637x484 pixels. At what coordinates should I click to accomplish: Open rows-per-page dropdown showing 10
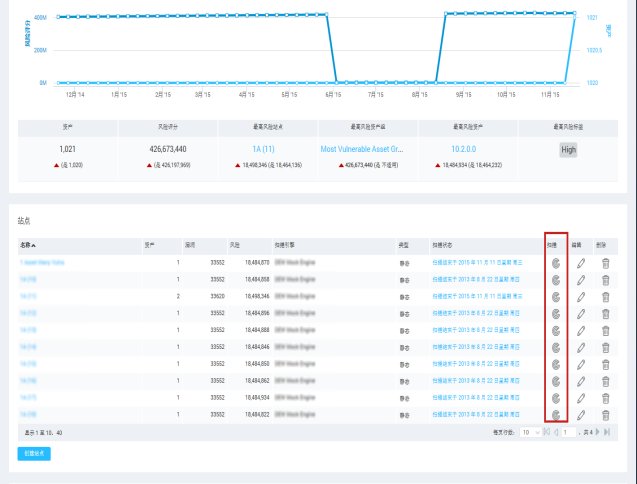tap(530, 432)
